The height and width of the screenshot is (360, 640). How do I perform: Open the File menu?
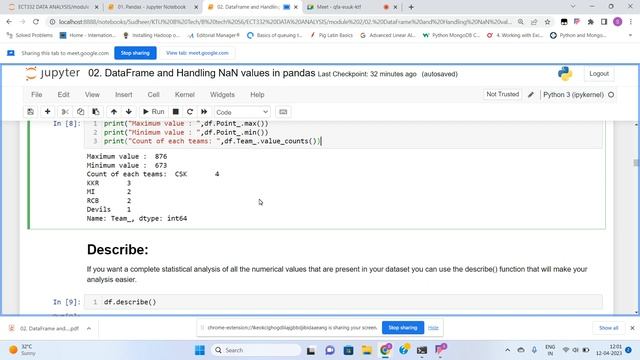pyautogui.click(x=37, y=95)
